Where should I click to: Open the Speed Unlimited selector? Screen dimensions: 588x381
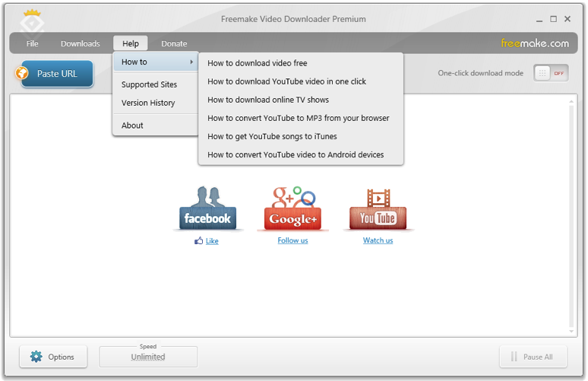[x=148, y=357]
